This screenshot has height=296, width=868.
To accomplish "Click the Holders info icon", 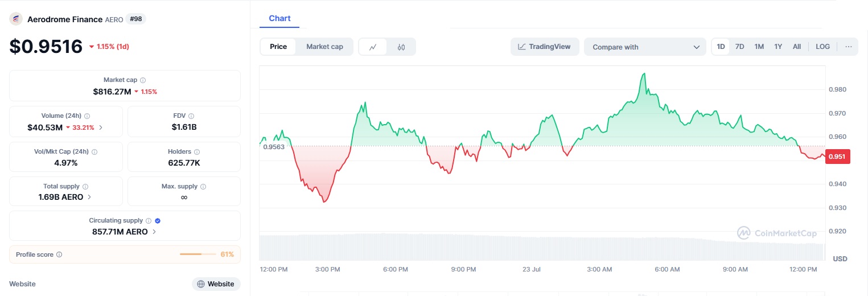I will (197, 152).
